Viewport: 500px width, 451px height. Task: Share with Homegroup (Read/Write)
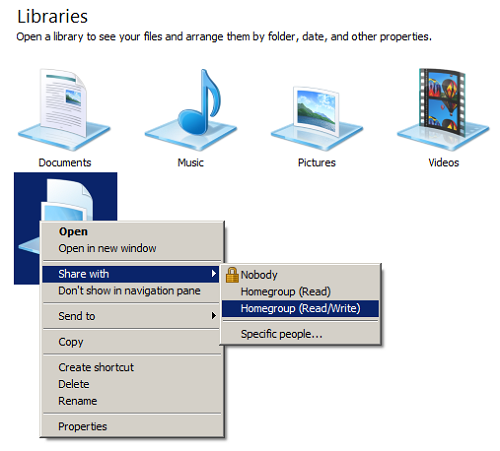(301, 308)
